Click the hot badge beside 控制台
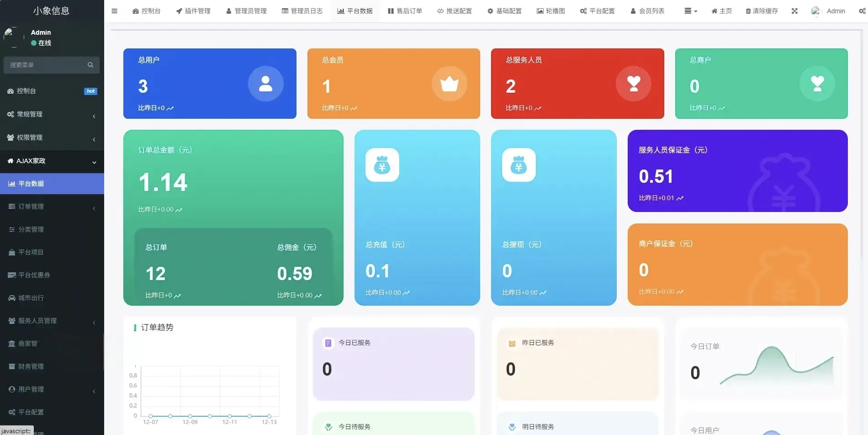The width and height of the screenshot is (868, 435). pyautogui.click(x=91, y=91)
